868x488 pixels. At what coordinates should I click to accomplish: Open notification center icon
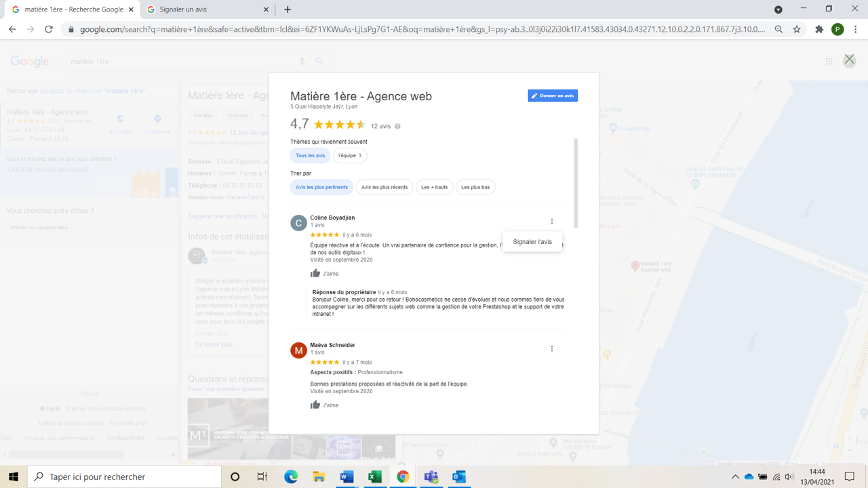(850, 476)
